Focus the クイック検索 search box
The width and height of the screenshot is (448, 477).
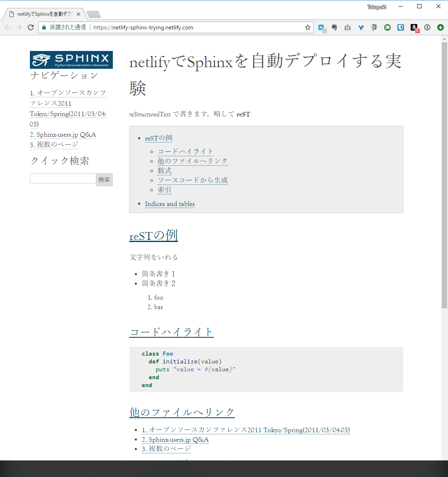tap(63, 179)
